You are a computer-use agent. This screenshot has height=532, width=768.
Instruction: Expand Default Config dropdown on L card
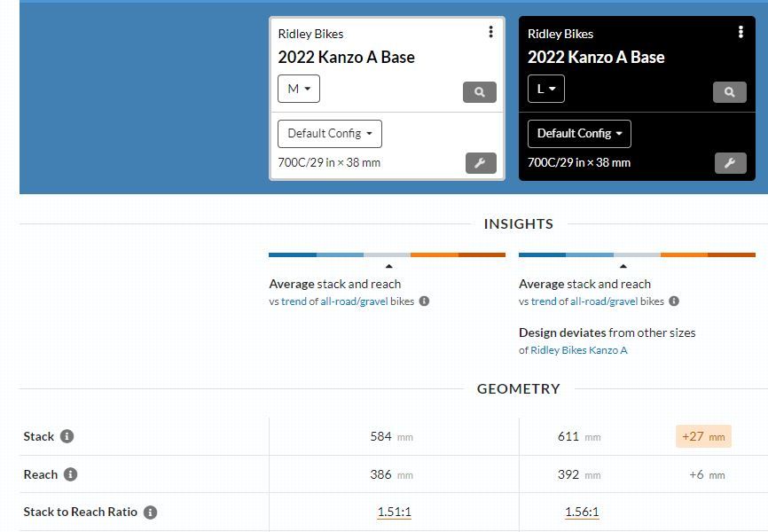(x=579, y=134)
